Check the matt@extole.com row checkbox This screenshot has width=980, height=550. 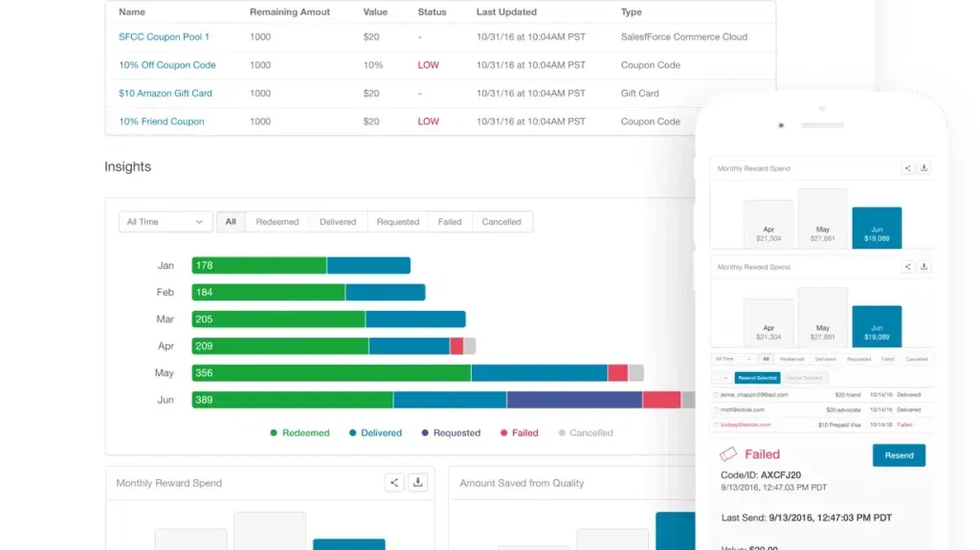[x=716, y=410]
